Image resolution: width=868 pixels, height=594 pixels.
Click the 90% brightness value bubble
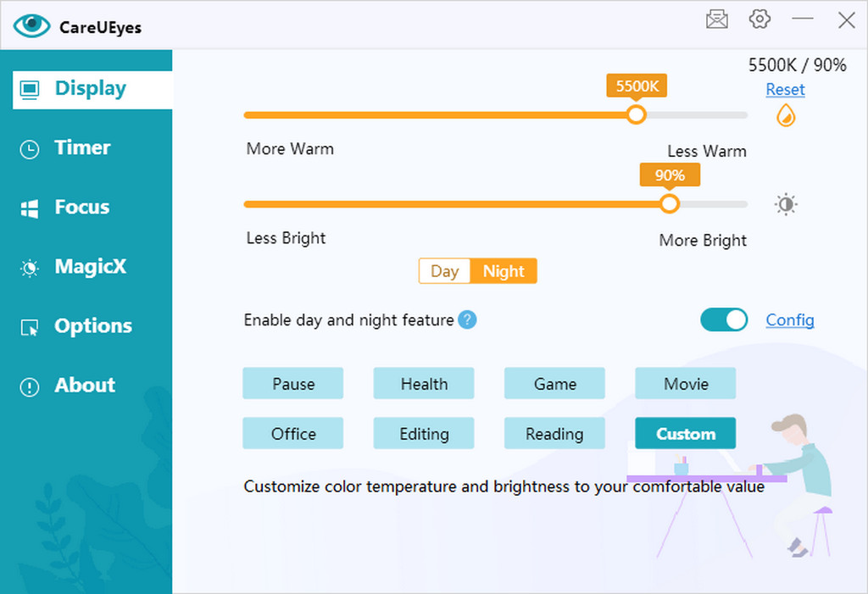(670, 175)
